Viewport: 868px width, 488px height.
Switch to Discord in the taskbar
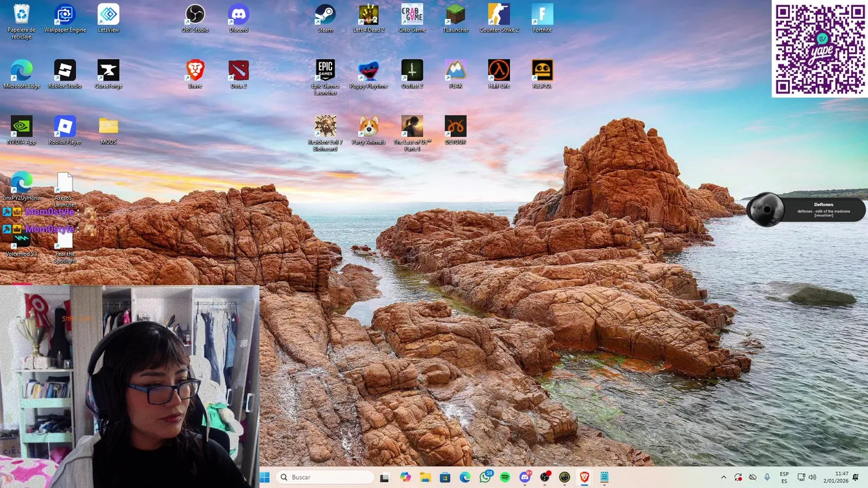click(x=525, y=477)
